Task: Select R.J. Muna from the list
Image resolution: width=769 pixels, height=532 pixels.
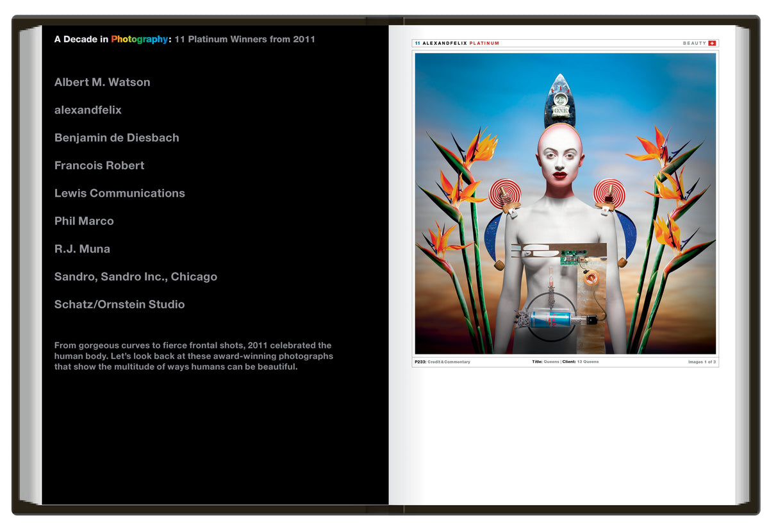Action: tap(82, 249)
